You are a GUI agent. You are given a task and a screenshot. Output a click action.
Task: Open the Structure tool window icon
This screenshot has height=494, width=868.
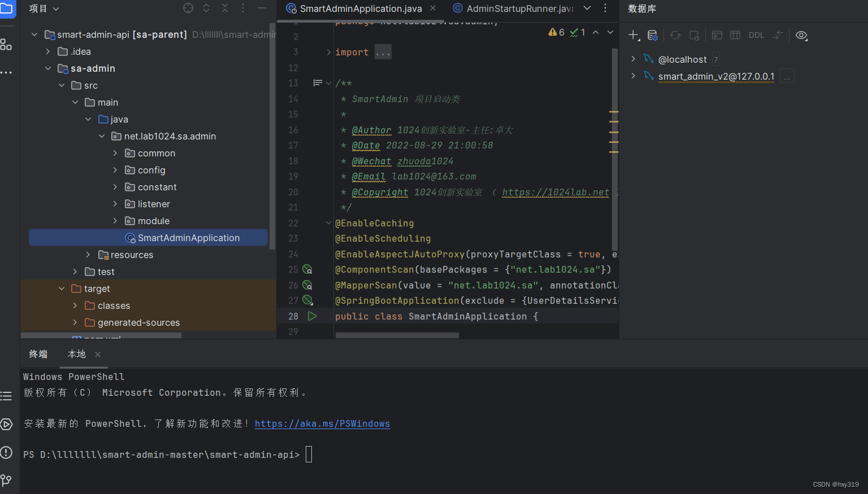coord(6,45)
